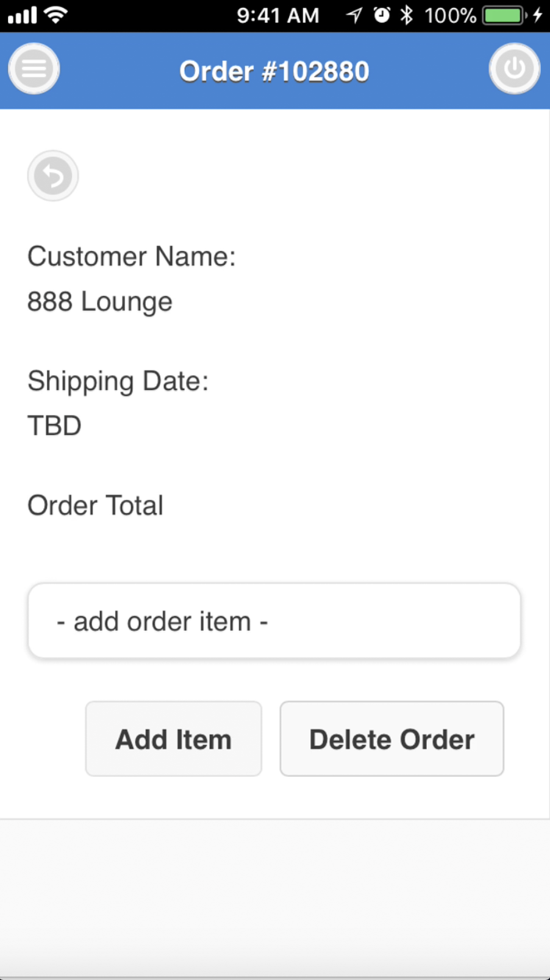550x980 pixels.
Task: Tap the Wi-Fi status icon
Action: click(56, 15)
